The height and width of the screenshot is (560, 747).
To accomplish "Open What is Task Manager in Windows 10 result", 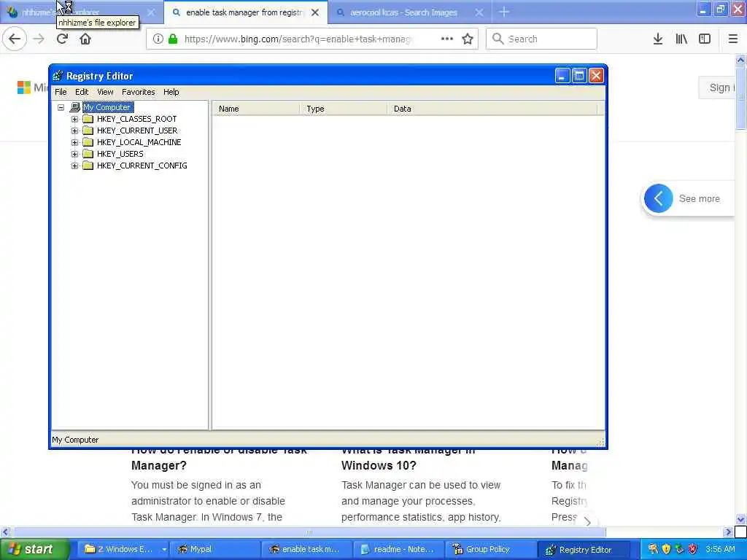I will [x=408, y=458].
